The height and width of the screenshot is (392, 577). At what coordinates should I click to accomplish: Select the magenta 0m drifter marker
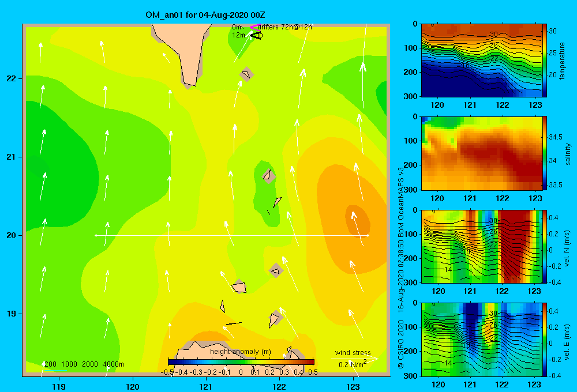(x=254, y=27)
